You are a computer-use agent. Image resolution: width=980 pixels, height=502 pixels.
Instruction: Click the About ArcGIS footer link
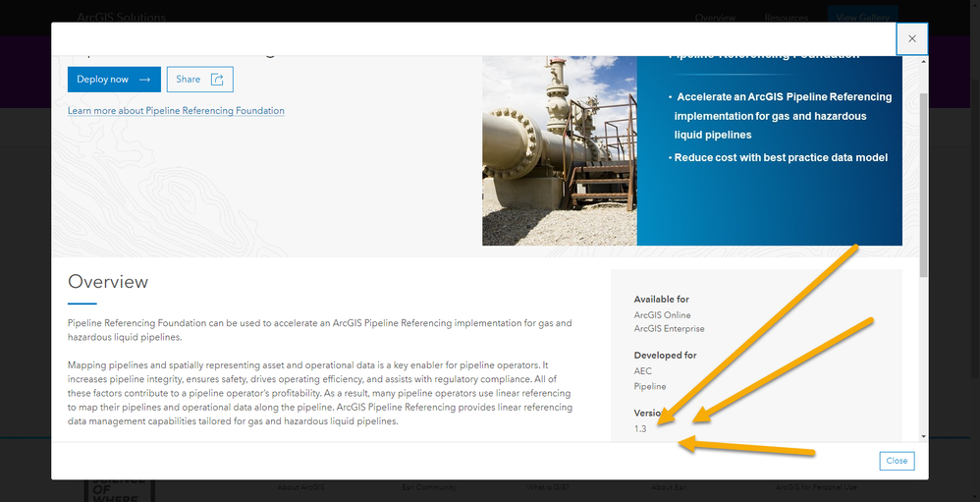click(300, 486)
